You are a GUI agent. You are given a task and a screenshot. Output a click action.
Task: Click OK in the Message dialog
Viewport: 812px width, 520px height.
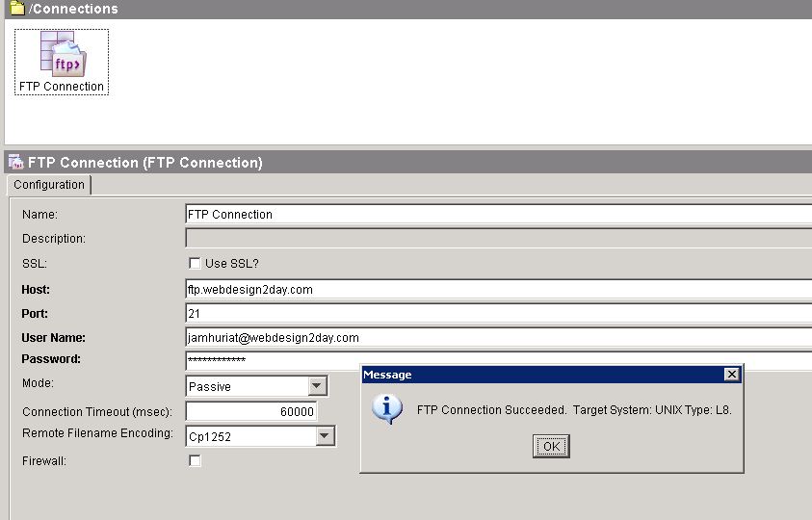551,446
